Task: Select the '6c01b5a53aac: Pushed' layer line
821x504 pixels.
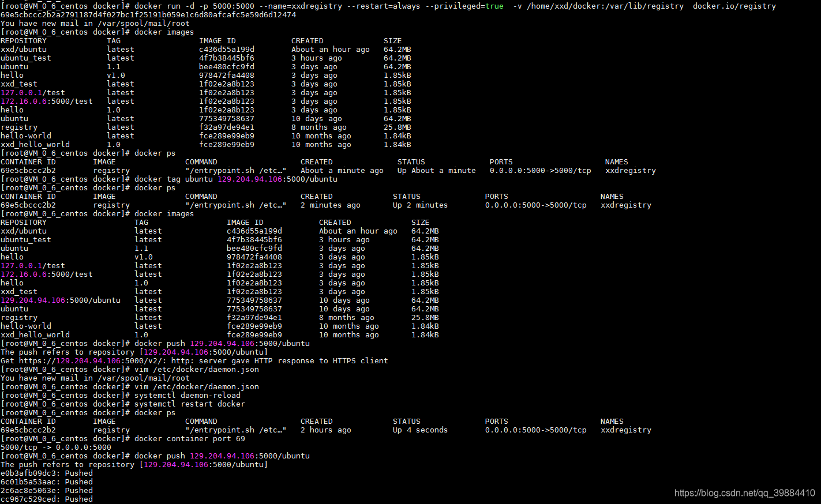Action: click(47, 482)
